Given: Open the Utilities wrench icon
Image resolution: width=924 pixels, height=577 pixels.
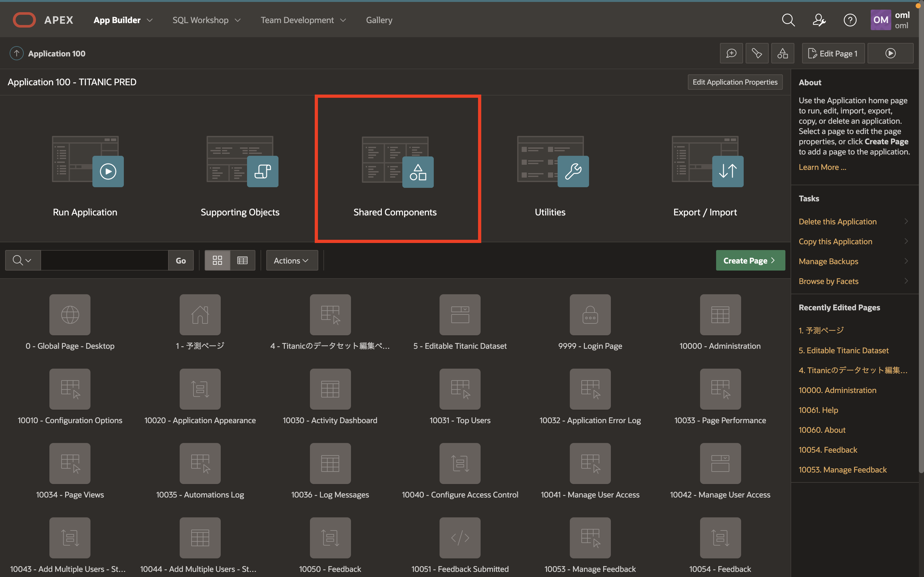Looking at the screenshot, I should [x=572, y=171].
